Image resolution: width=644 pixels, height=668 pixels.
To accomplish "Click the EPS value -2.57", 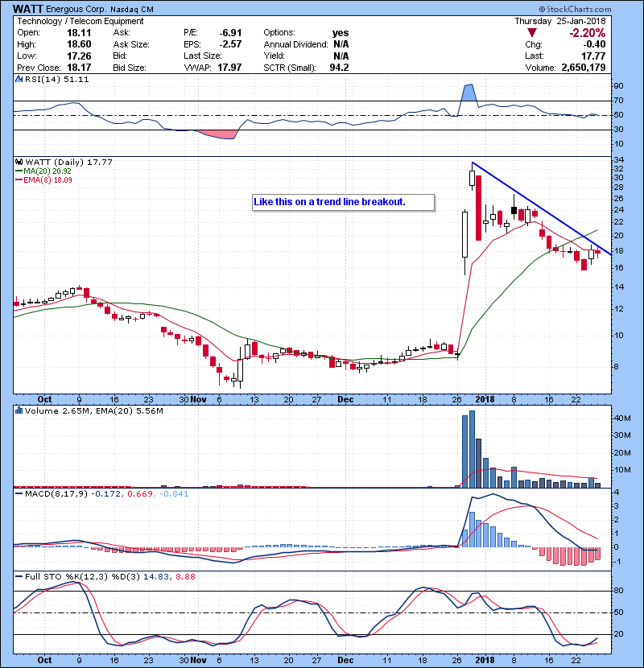I will pos(230,44).
